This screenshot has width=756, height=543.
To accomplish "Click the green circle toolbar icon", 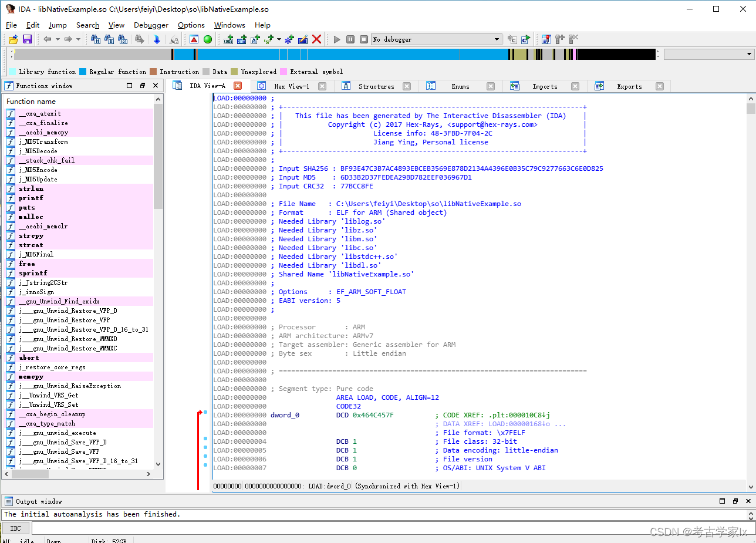I will [x=208, y=39].
